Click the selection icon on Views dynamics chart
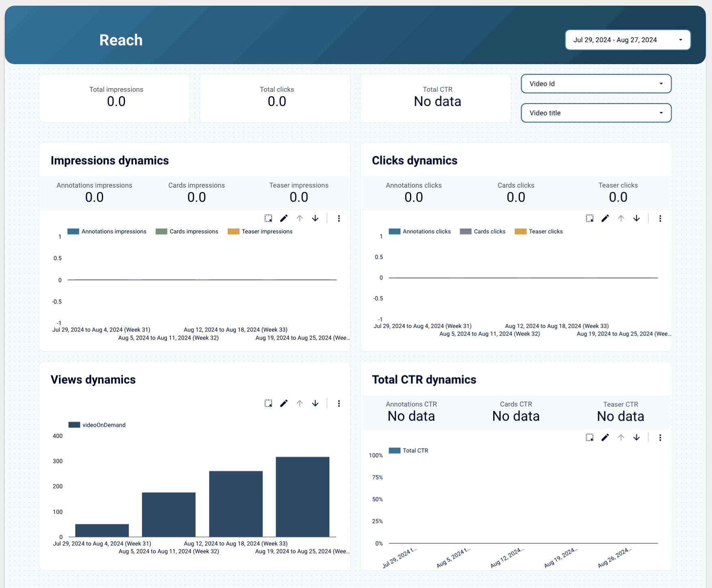The image size is (712, 588). tap(268, 403)
